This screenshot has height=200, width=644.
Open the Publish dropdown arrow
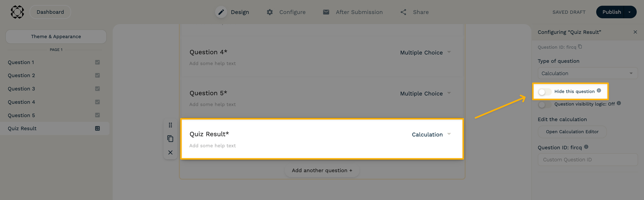point(630,12)
